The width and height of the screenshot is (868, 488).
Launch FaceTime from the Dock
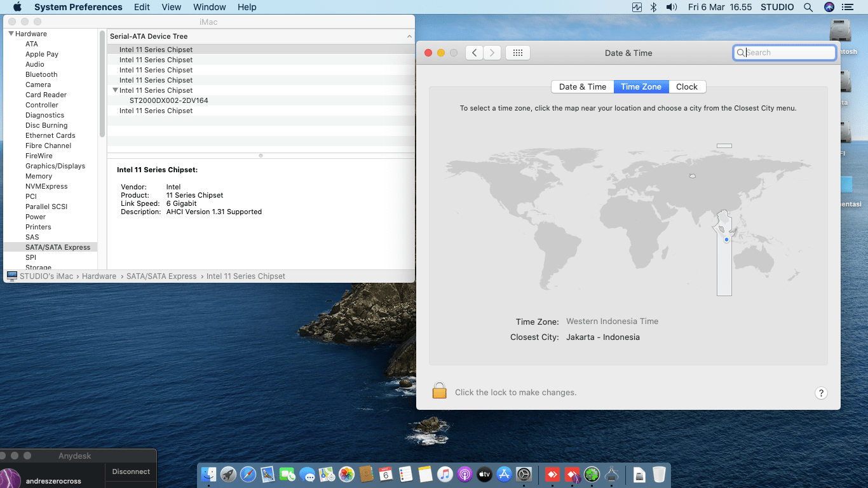click(287, 474)
